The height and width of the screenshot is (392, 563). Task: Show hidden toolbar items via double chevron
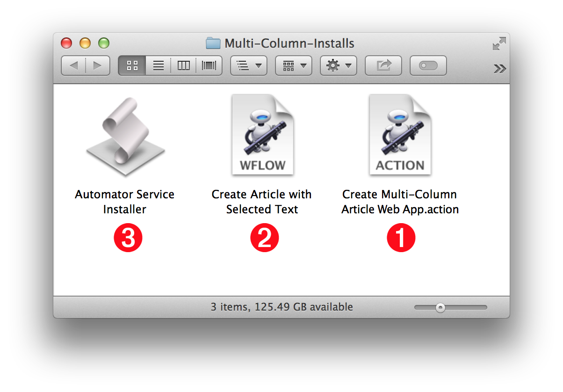(499, 69)
